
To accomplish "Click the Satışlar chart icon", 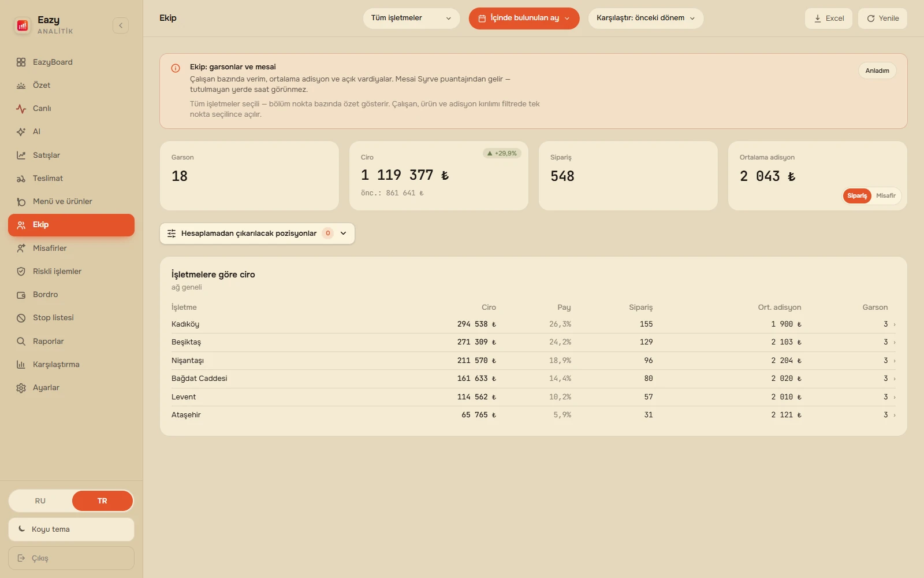I will 21,155.
